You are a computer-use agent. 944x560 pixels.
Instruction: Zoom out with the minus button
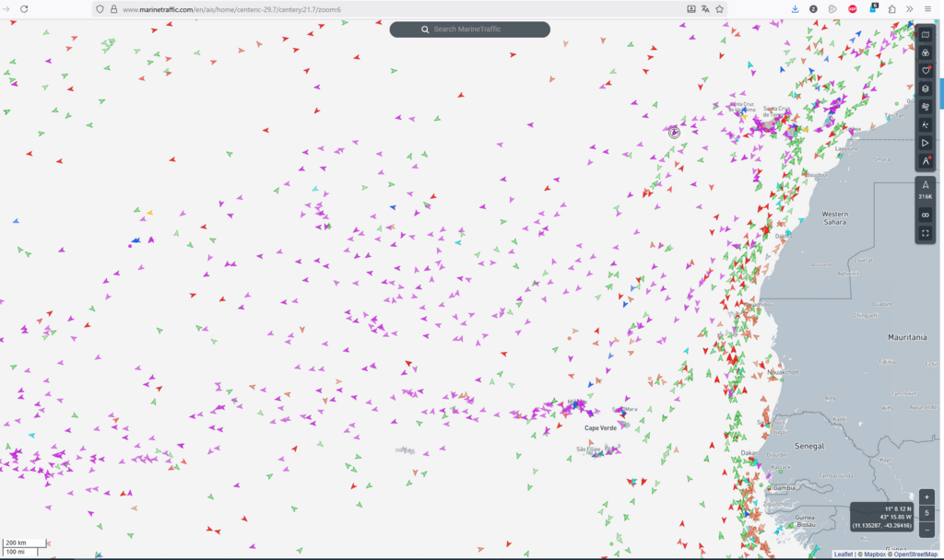point(927,530)
